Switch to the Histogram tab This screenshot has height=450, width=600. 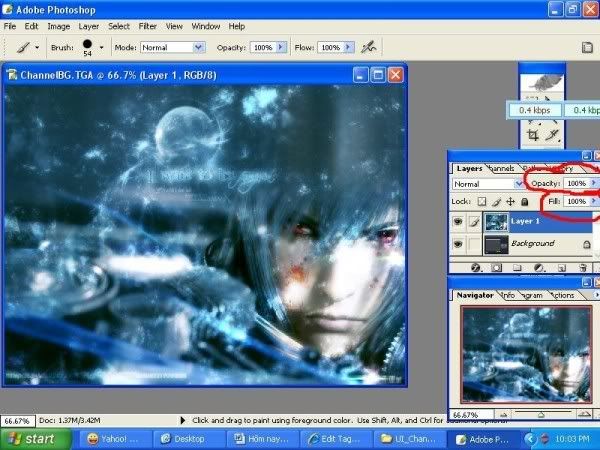click(533, 295)
